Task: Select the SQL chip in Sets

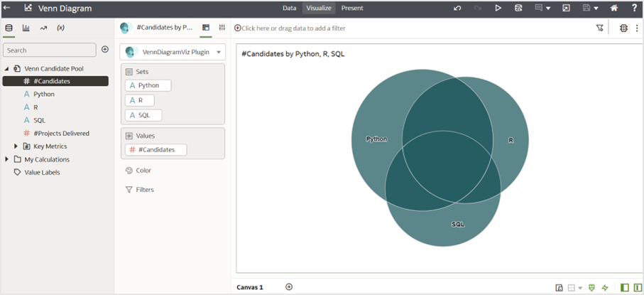Action: click(143, 115)
